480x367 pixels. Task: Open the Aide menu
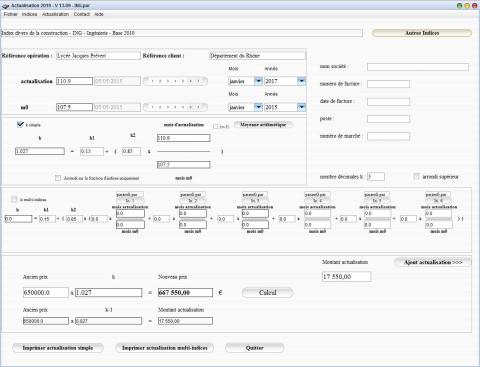[99, 14]
